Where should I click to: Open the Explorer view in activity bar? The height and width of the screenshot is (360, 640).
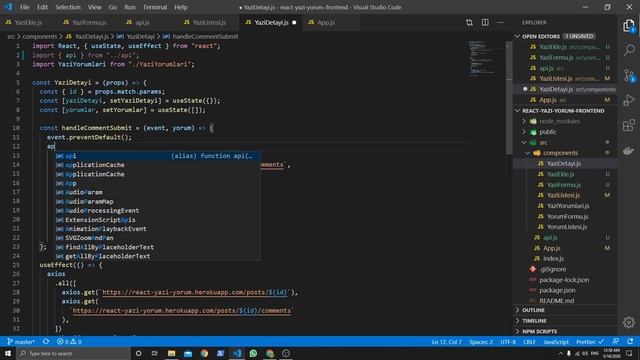coord(629,26)
